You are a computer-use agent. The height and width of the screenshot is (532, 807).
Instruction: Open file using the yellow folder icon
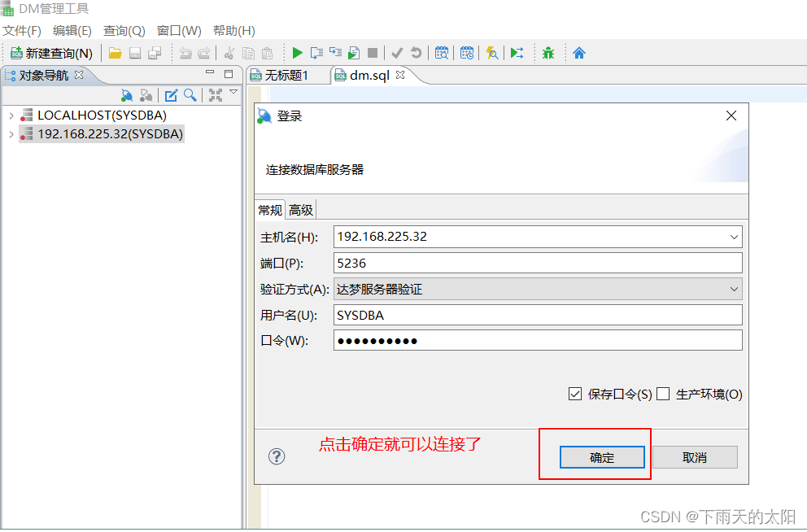[x=115, y=53]
